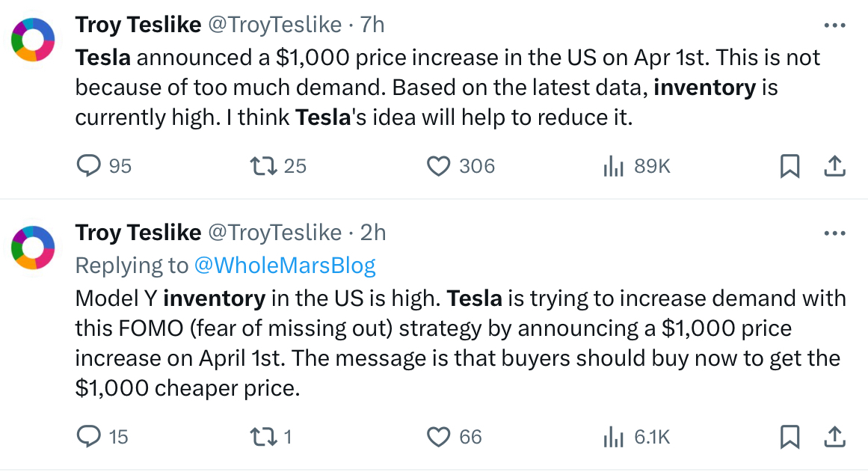Open the @WholeMarsBlog profile link
868x475 pixels.
click(x=285, y=266)
